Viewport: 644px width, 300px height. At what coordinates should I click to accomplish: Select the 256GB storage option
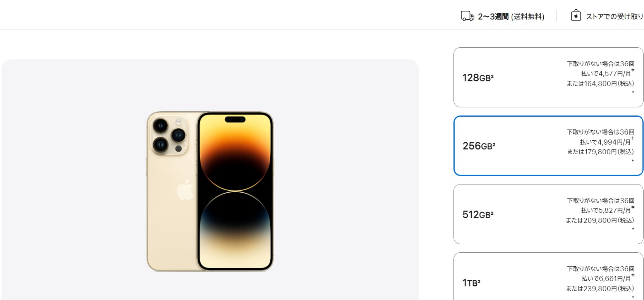(548, 146)
